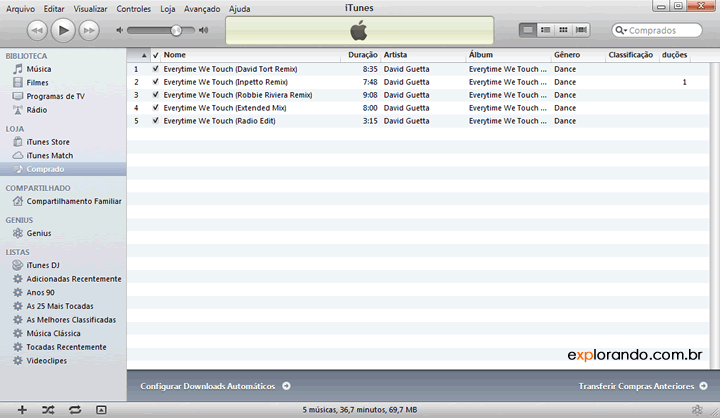Start playback with the Play button
The height and width of the screenshot is (418, 720).
pyautogui.click(x=63, y=31)
